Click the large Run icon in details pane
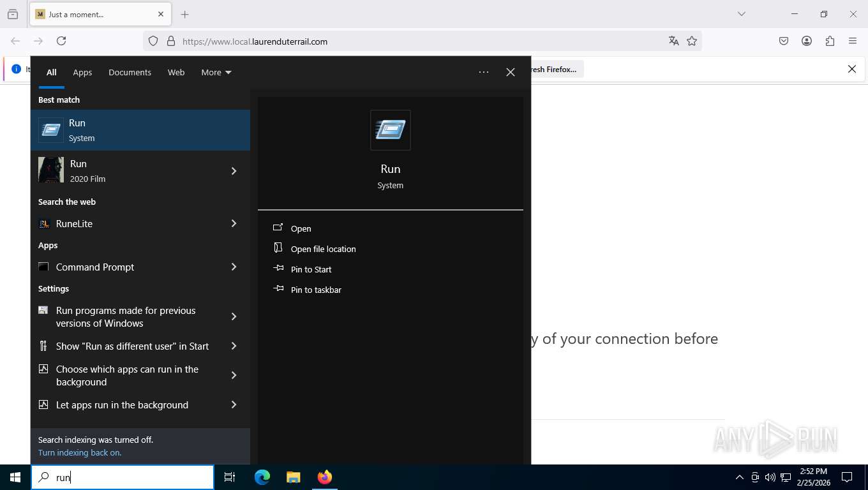The width and height of the screenshot is (868, 490). 391,130
